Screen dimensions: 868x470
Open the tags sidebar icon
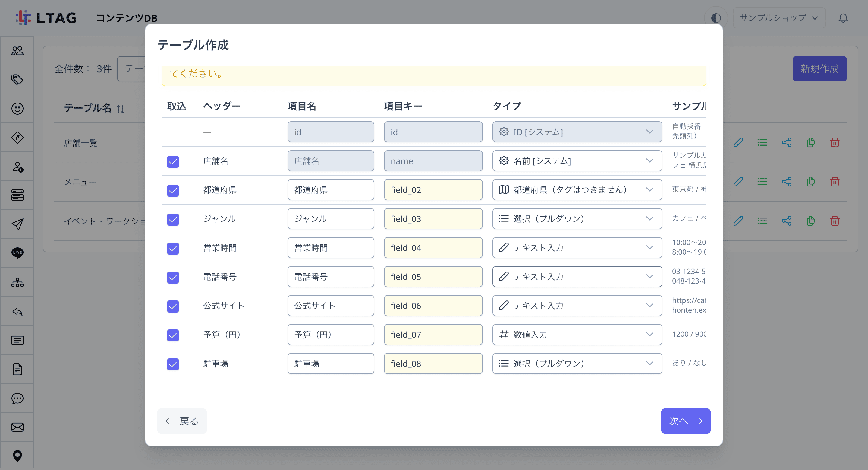pyautogui.click(x=17, y=80)
